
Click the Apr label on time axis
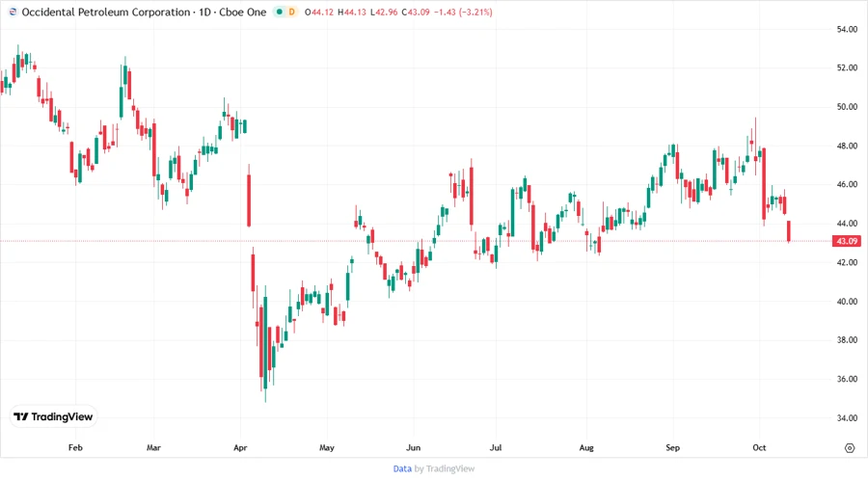click(x=240, y=447)
